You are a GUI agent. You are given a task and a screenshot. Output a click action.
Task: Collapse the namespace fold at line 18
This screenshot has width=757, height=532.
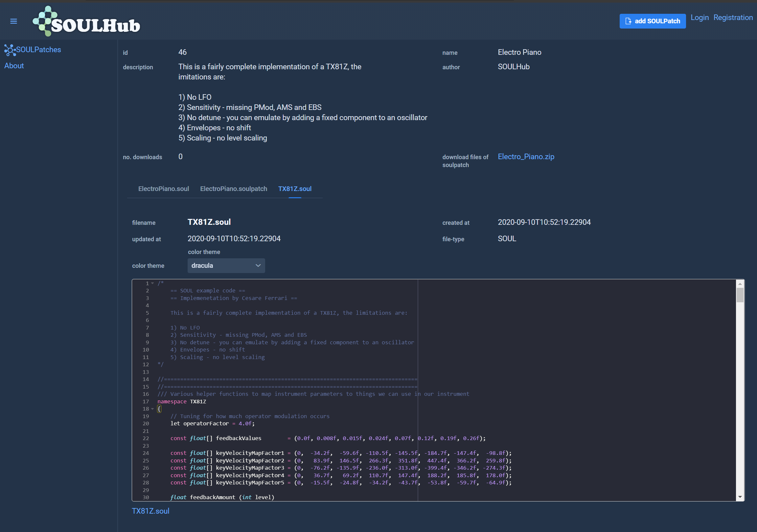coord(153,409)
